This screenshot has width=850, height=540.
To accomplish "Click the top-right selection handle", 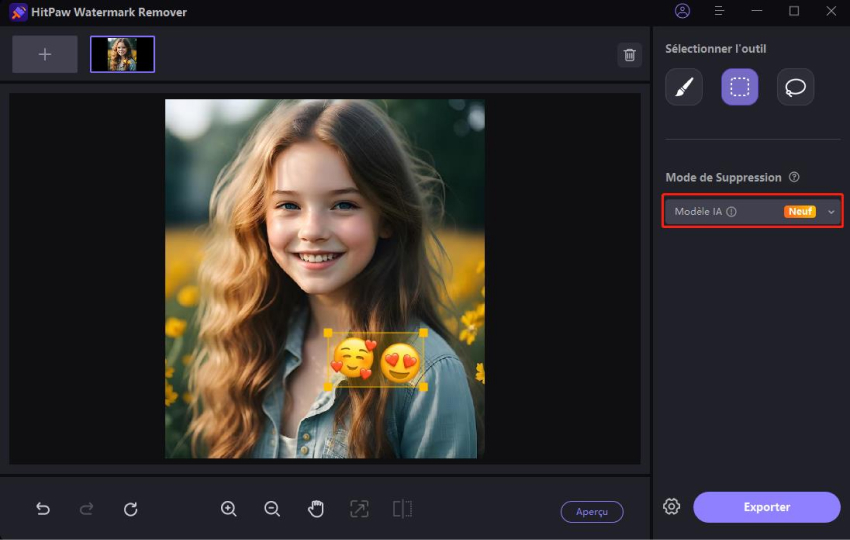I will coord(423,333).
